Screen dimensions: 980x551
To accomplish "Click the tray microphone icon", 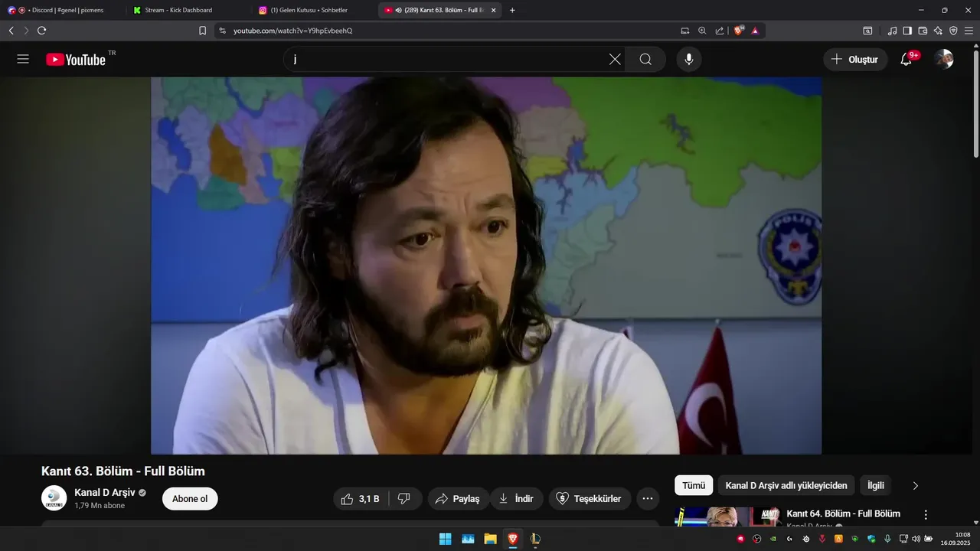I will coord(887,539).
